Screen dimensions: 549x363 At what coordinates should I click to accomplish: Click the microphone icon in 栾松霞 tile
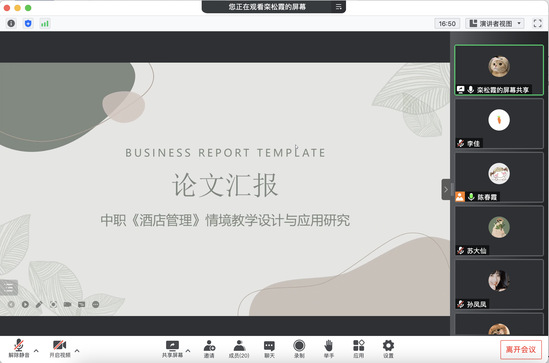click(471, 90)
